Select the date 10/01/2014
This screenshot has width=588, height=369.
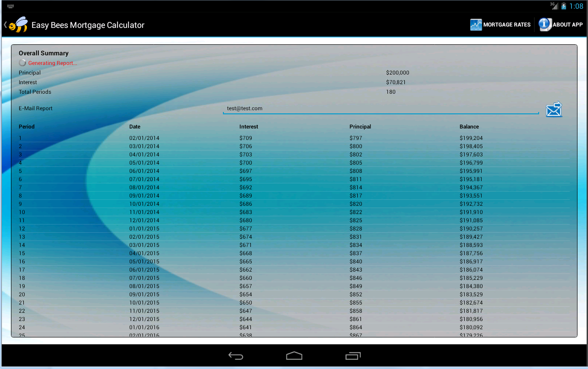point(144,204)
